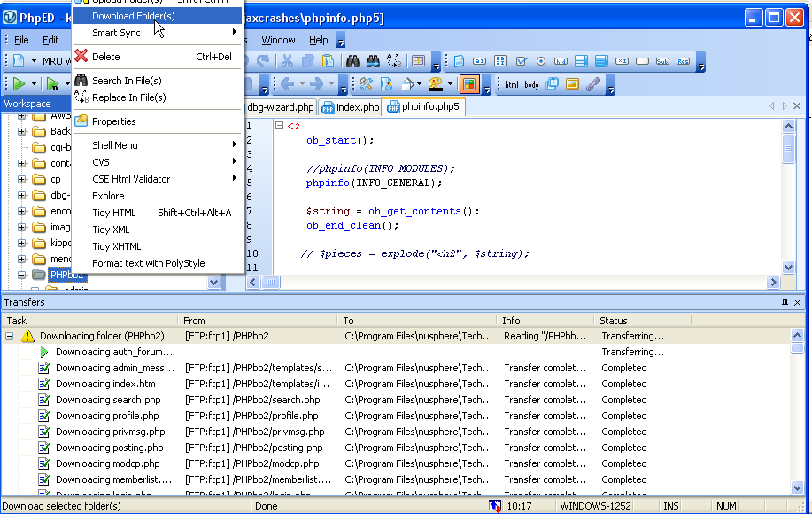812x514 pixels.
Task: Open dropdown next to New File icon
Action: pyautogui.click(x=34, y=61)
